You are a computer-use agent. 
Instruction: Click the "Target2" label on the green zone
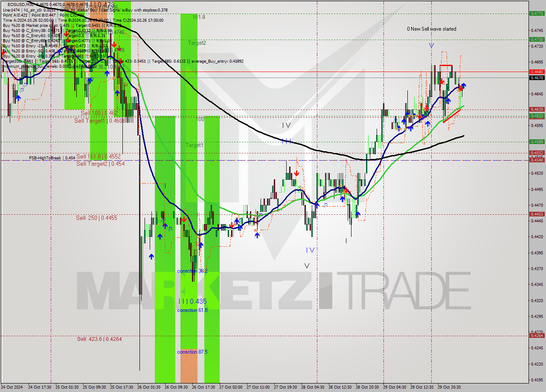pos(197,43)
